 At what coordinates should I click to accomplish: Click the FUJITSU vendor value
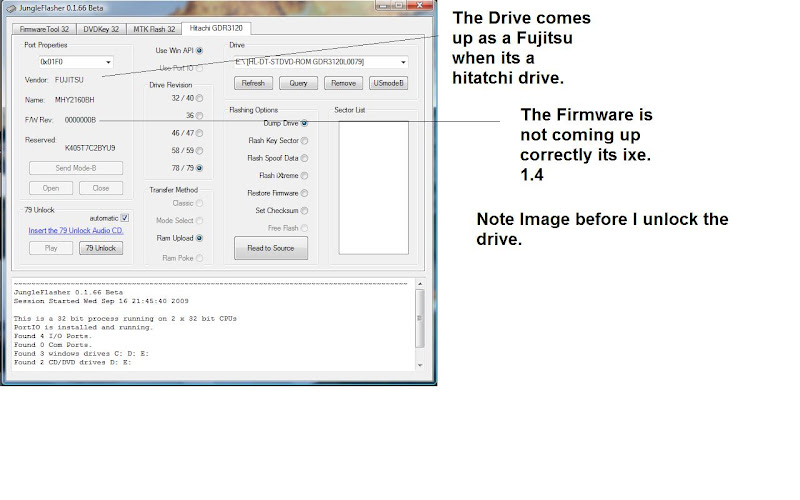(69, 80)
